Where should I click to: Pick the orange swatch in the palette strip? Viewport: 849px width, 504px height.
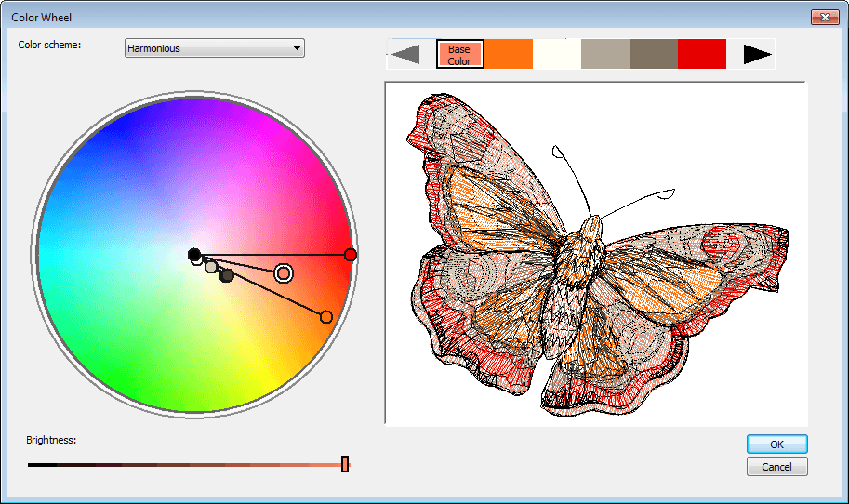coord(509,55)
